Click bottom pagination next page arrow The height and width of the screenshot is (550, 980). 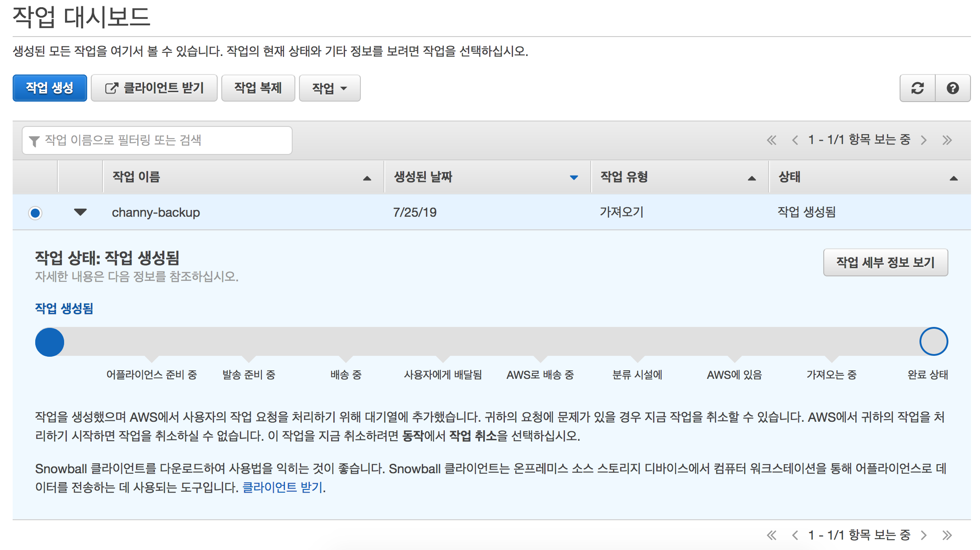pyautogui.click(x=924, y=535)
